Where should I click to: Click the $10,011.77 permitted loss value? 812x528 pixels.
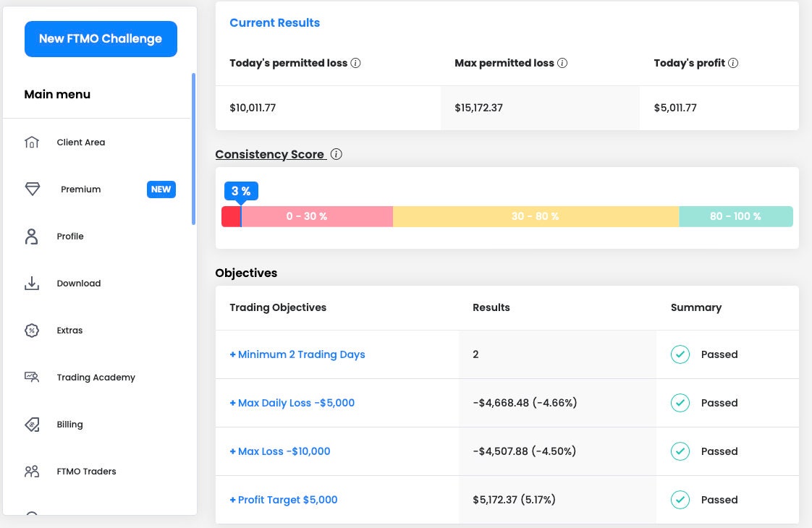point(253,108)
